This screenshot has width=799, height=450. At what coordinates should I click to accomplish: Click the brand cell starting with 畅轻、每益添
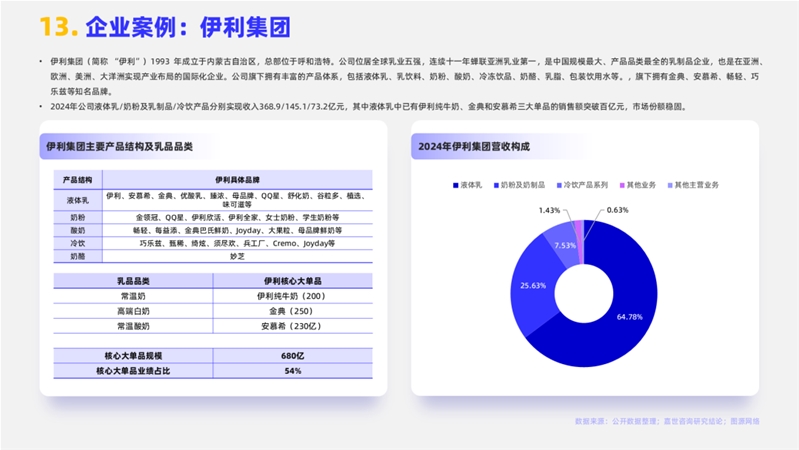click(x=237, y=230)
